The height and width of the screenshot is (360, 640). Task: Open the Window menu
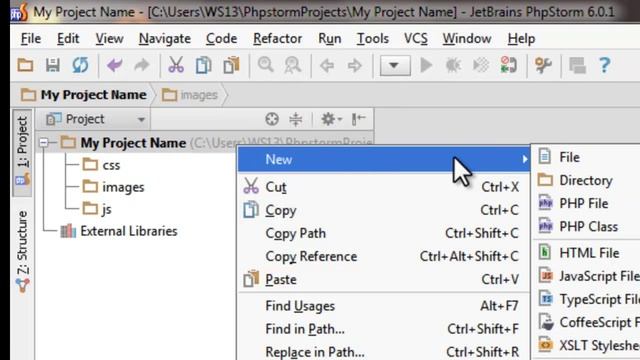(467, 39)
